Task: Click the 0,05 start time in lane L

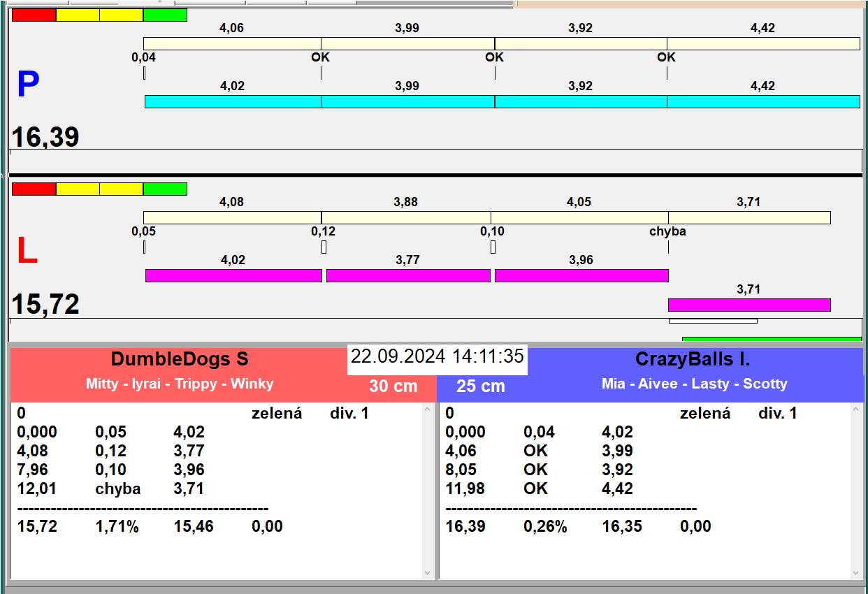Action: click(144, 231)
